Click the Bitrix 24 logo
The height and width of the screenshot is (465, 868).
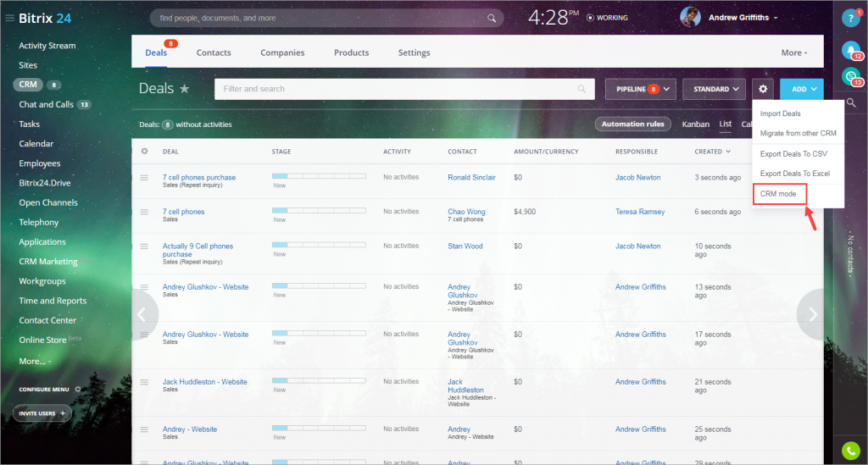point(45,19)
